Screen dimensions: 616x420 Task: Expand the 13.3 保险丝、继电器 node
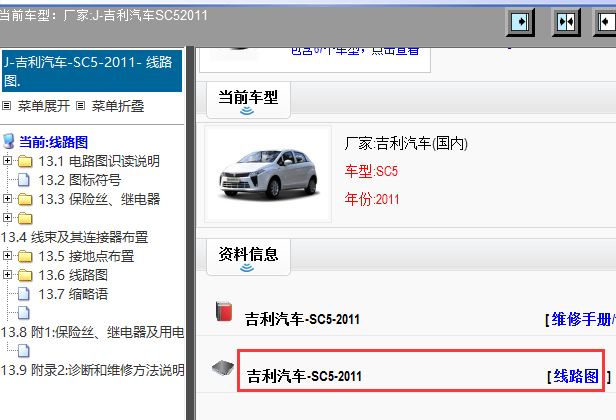(x=7, y=198)
